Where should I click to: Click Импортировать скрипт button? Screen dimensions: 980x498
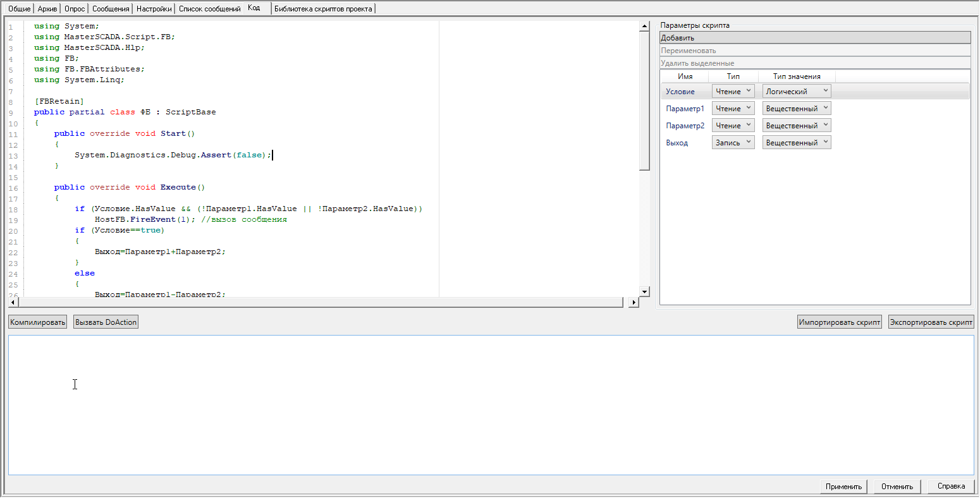coord(840,322)
